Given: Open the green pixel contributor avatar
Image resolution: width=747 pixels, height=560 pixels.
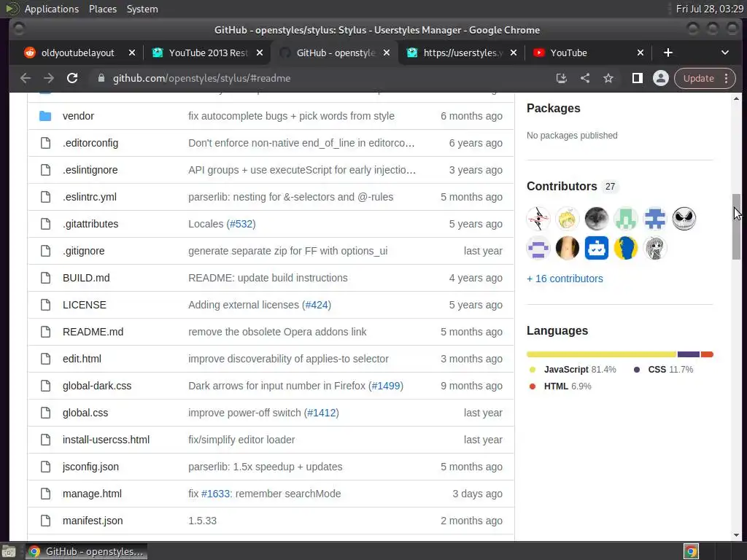Looking at the screenshot, I should (x=625, y=219).
